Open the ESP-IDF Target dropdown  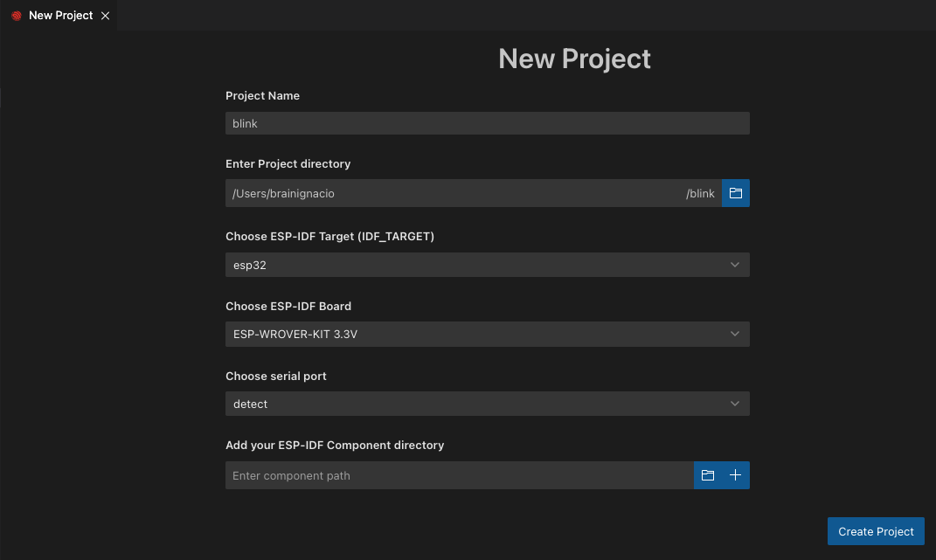(x=487, y=264)
